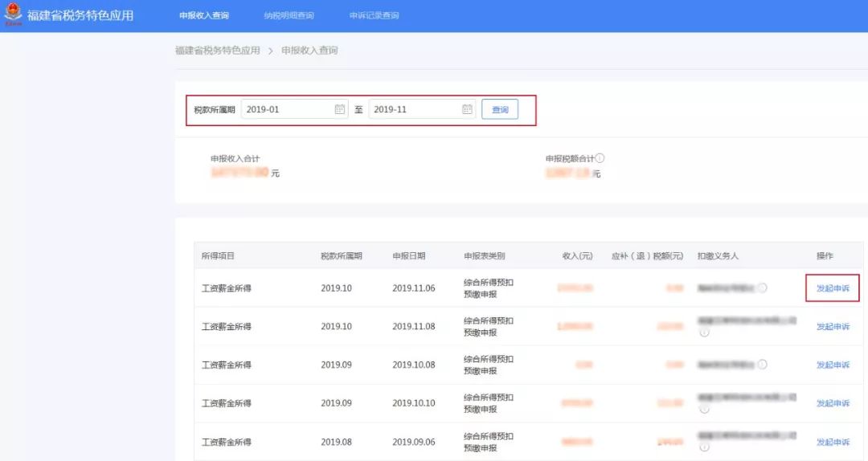Click 发起申诉 for 2019.11.06 declaration
Image resolution: width=868 pixels, height=461 pixels.
click(833, 288)
